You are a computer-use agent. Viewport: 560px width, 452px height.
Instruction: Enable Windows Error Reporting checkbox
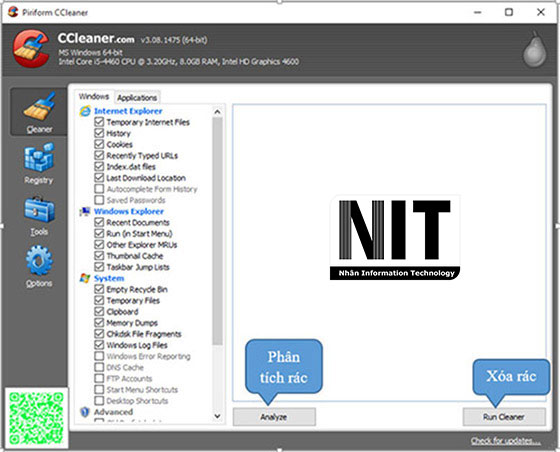[x=99, y=356]
